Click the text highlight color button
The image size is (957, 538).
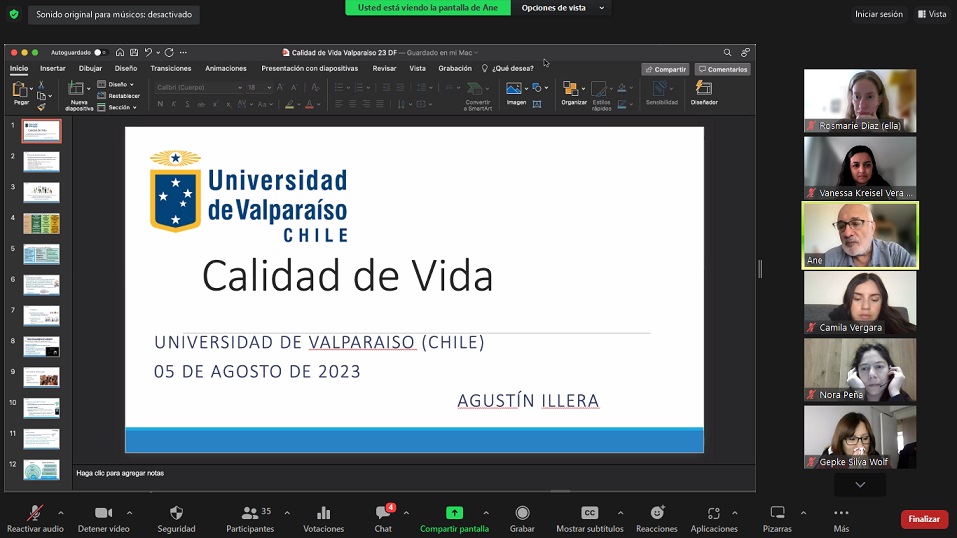coord(290,104)
